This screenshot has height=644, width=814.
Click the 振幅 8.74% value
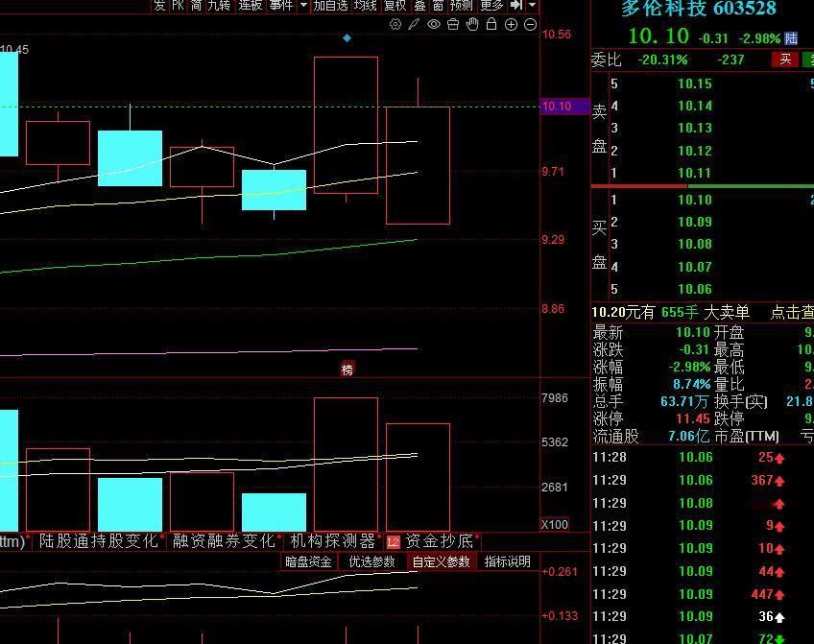[691, 385]
